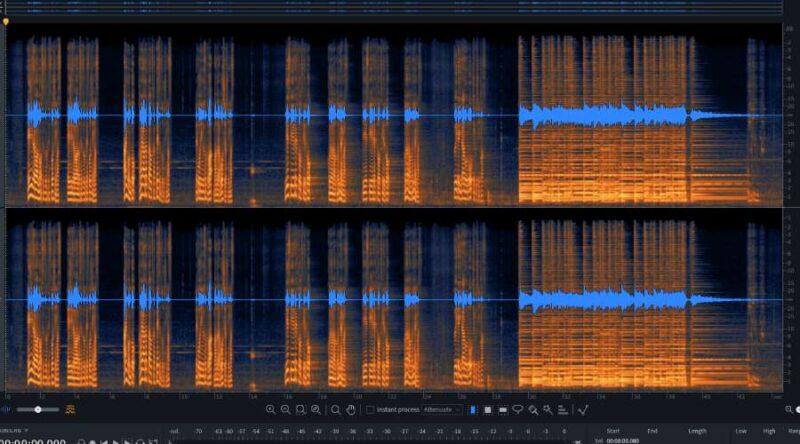Click the zoom in magnifier icon

tap(271, 410)
